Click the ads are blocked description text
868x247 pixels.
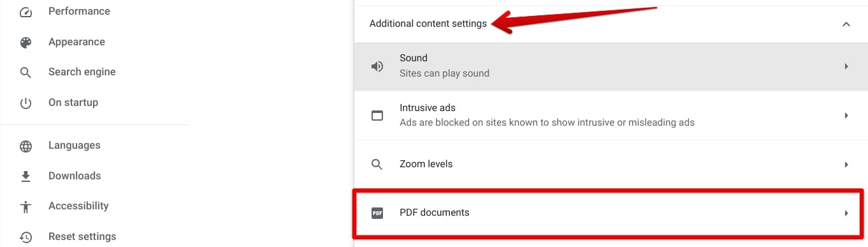click(547, 123)
